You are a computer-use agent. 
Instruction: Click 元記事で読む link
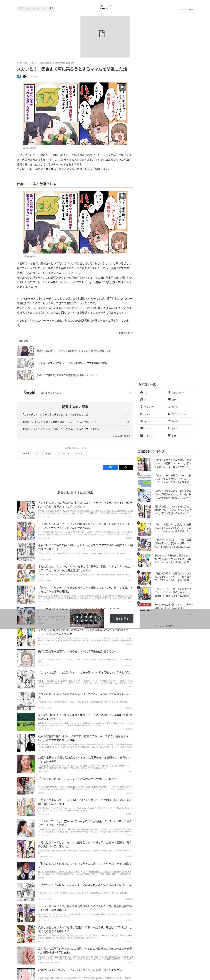123,333
